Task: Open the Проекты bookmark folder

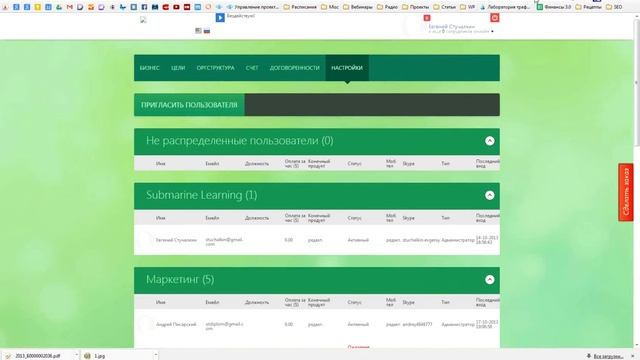Action: click(416, 7)
